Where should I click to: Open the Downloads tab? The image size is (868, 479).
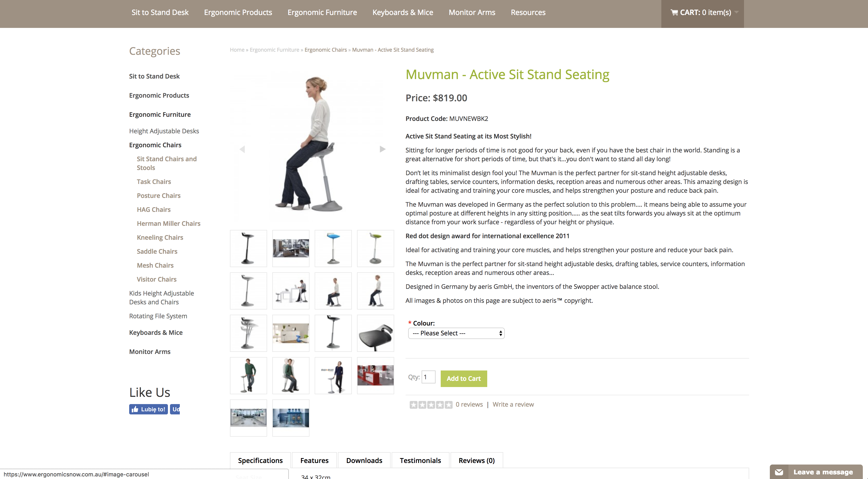[364, 460]
